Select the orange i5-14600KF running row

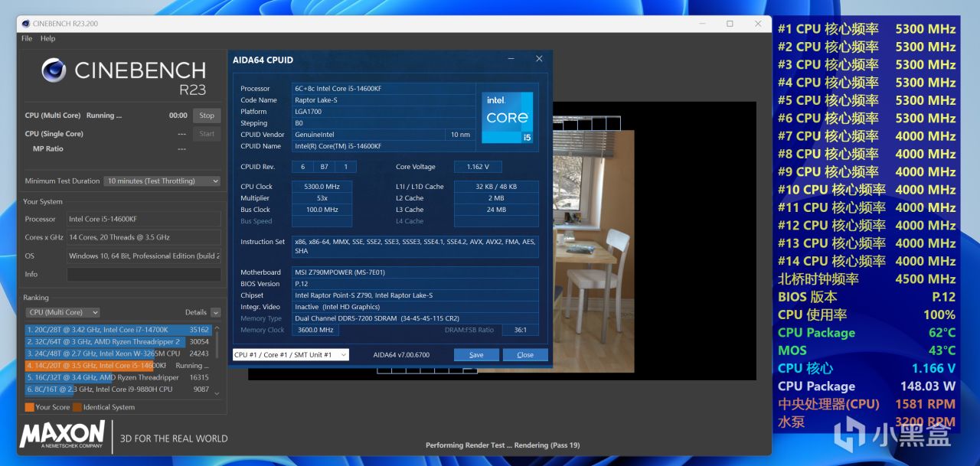point(118,366)
